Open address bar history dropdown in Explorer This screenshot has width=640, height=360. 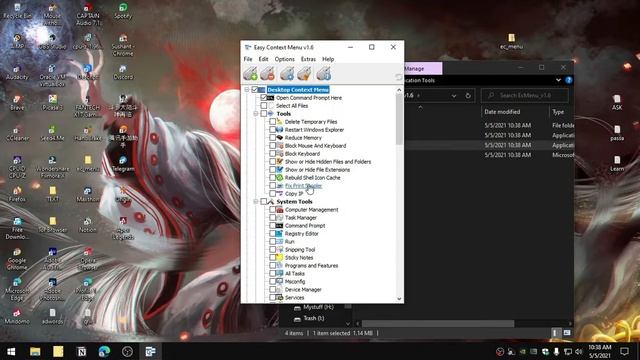click(454, 96)
